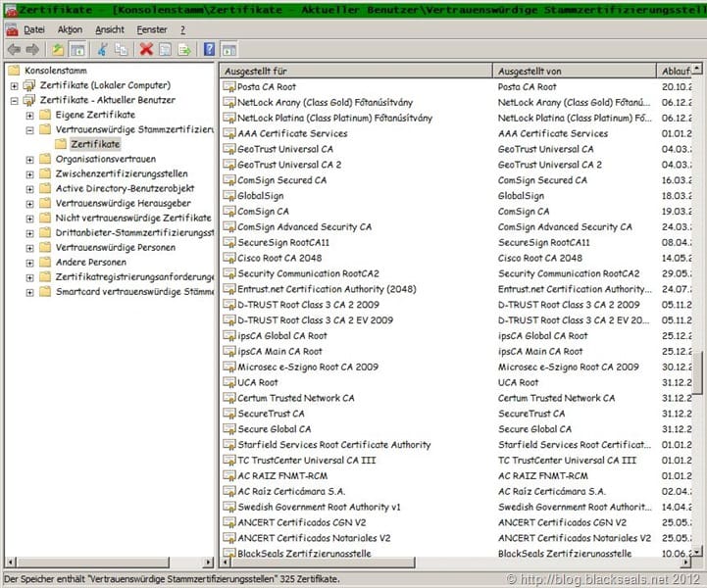Expand Zwischenzertifizierungsstellen node
707x588 pixels.
pyautogui.click(x=29, y=174)
